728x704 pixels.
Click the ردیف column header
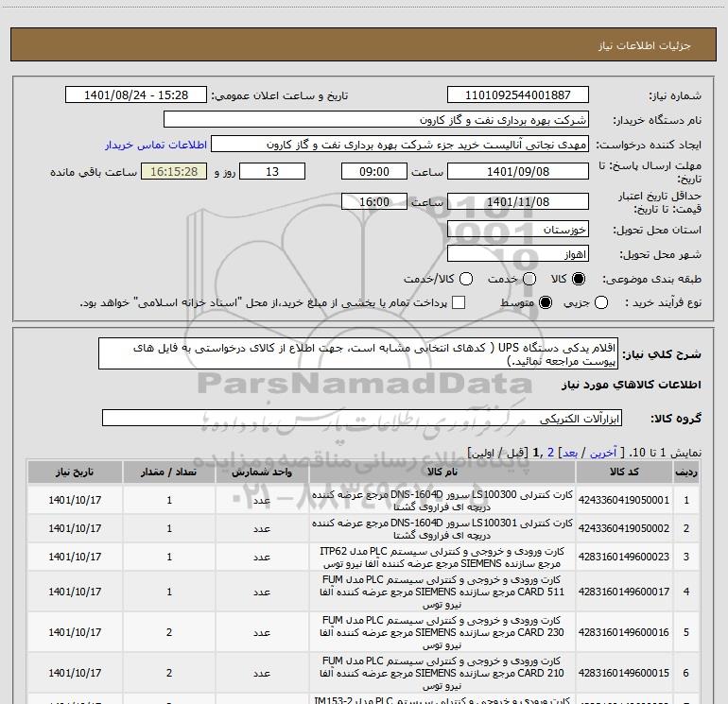(x=686, y=472)
